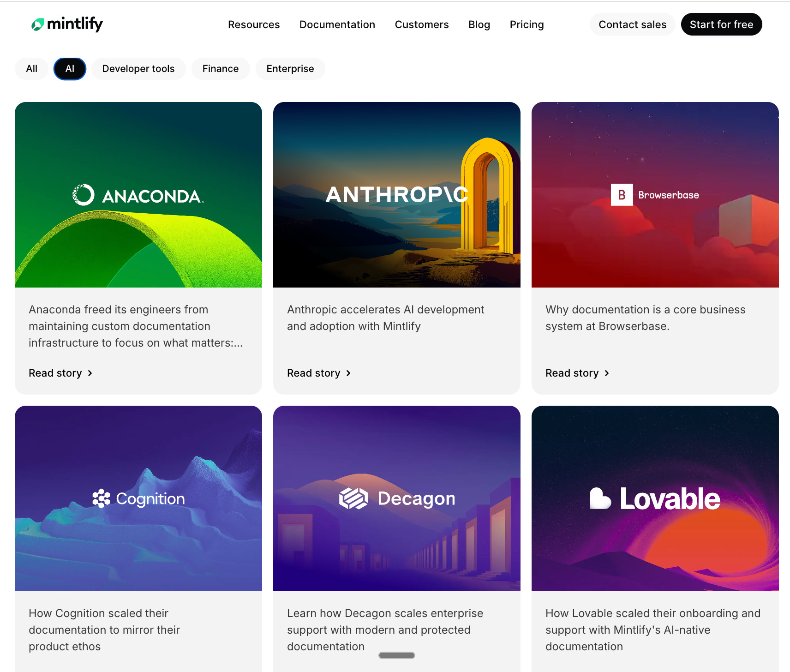Open the Decagon card image

(x=397, y=498)
